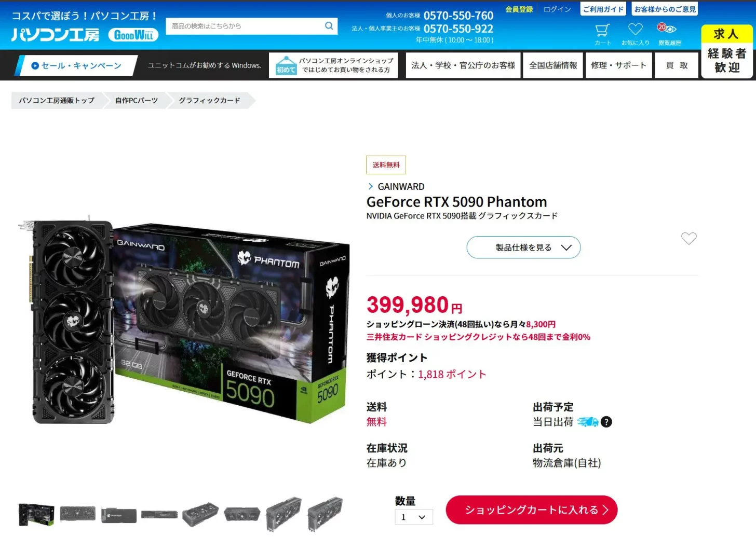Click the 初めて beginner guide icon
Viewport: 756px width, 537px height.
(286, 65)
